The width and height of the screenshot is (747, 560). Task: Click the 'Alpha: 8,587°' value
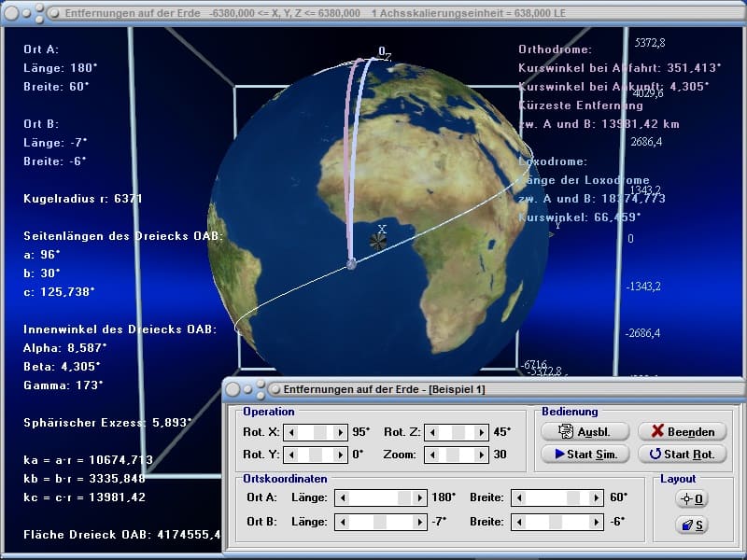(65, 348)
